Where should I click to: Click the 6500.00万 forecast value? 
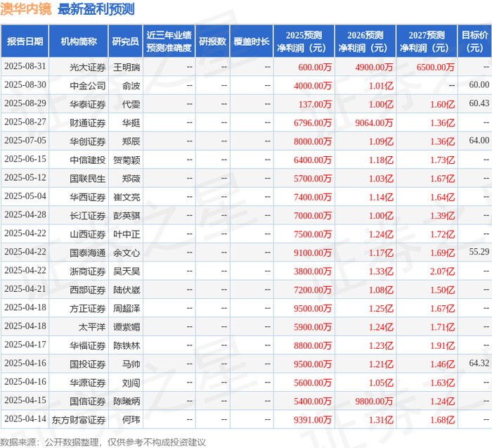(436, 68)
